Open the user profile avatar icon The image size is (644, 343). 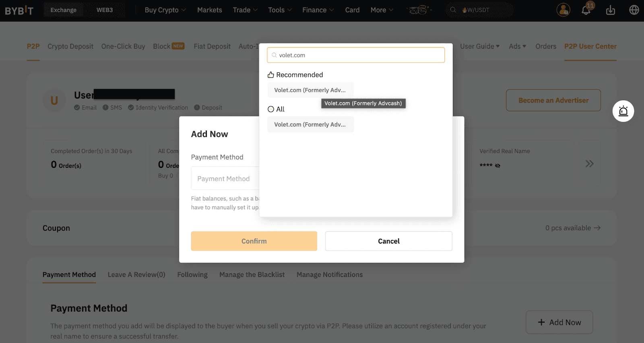(x=563, y=10)
